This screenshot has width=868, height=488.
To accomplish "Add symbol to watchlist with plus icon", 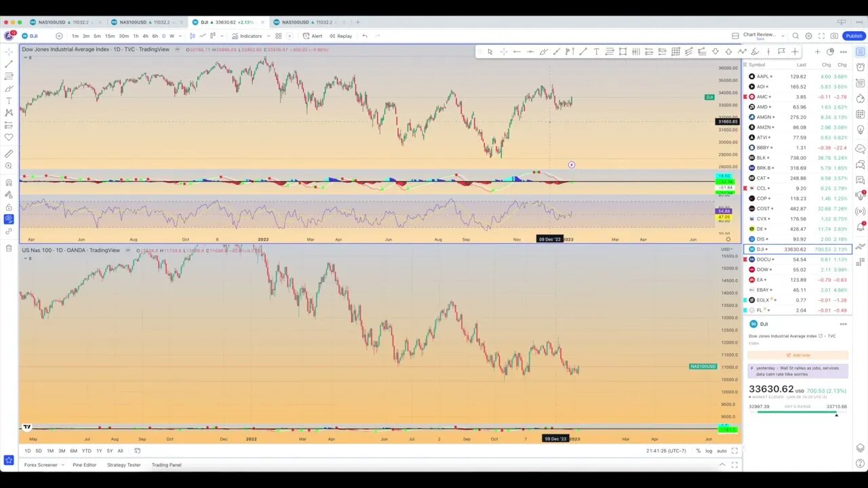I will click(818, 52).
